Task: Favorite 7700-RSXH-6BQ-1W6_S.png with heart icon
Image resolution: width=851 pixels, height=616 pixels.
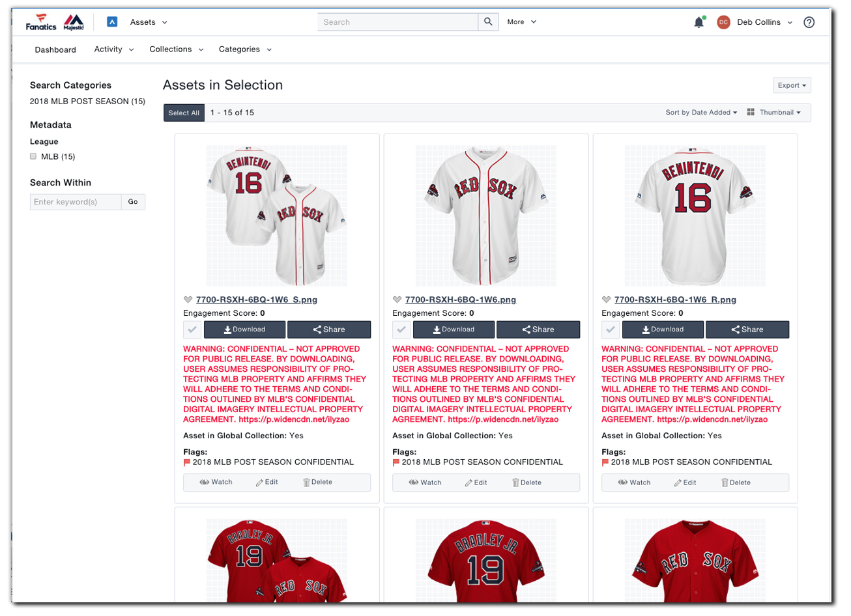Action: (188, 300)
